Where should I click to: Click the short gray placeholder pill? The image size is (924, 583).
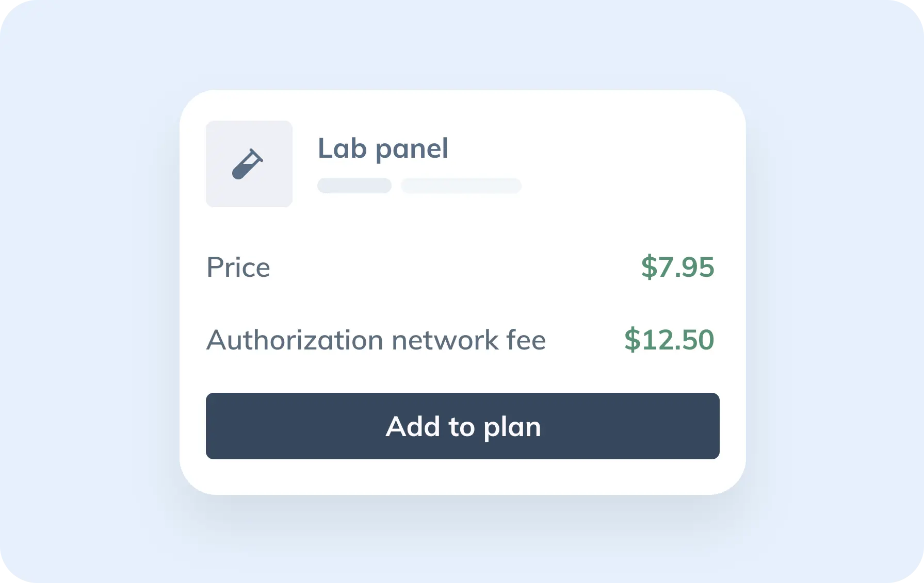(354, 186)
